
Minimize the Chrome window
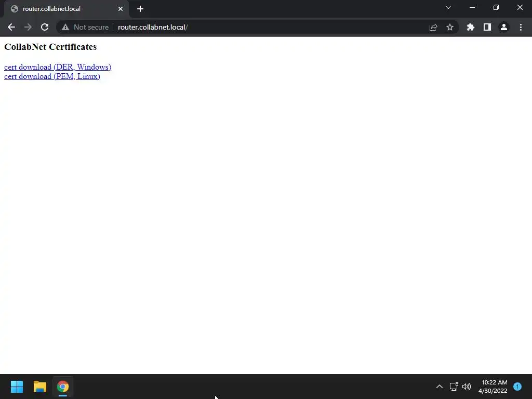pyautogui.click(x=472, y=7)
